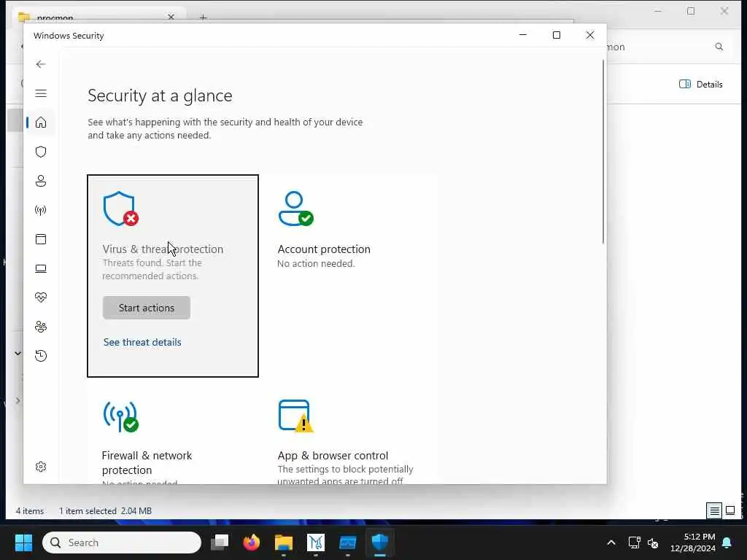The image size is (747, 560).
Task: Click the Windows Security vertical scrollbar
Action: tap(603, 152)
